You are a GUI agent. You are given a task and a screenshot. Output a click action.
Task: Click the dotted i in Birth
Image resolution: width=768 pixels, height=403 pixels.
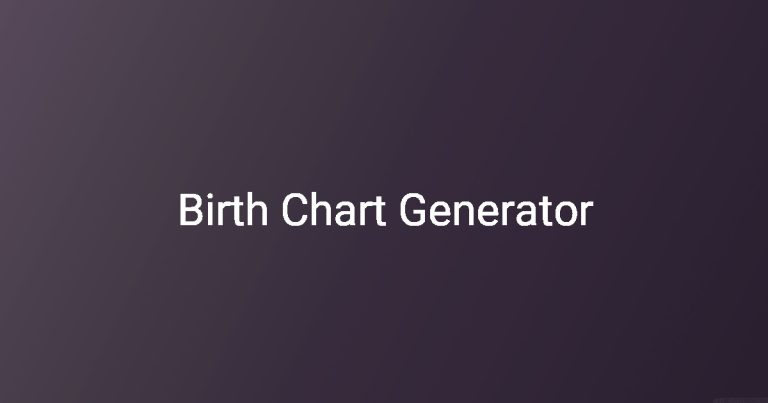point(210,209)
